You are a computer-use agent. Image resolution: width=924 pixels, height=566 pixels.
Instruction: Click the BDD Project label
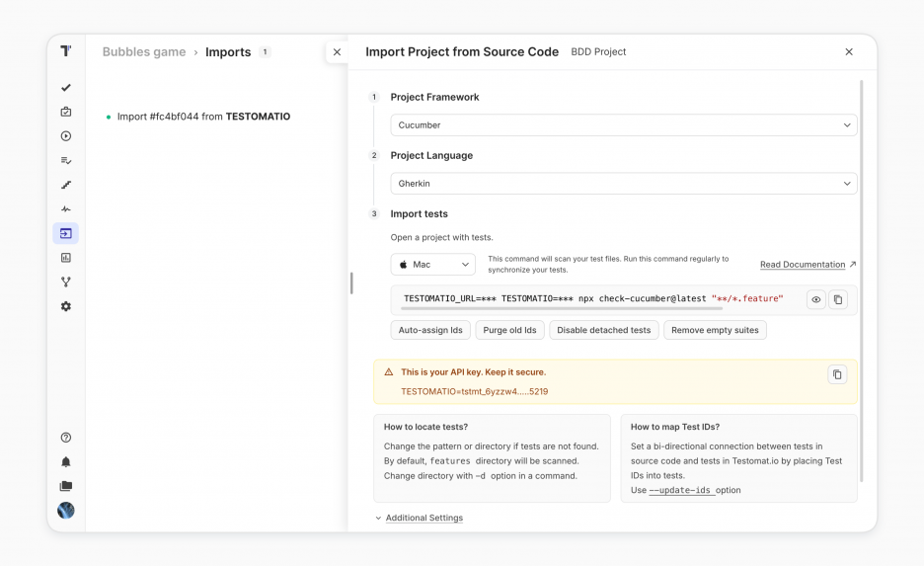point(598,52)
